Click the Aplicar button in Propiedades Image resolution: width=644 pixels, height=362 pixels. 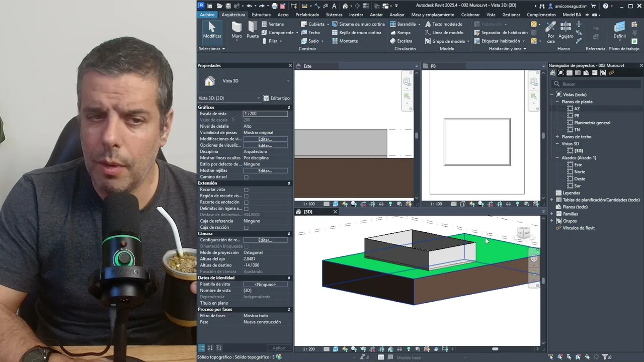pos(279,348)
